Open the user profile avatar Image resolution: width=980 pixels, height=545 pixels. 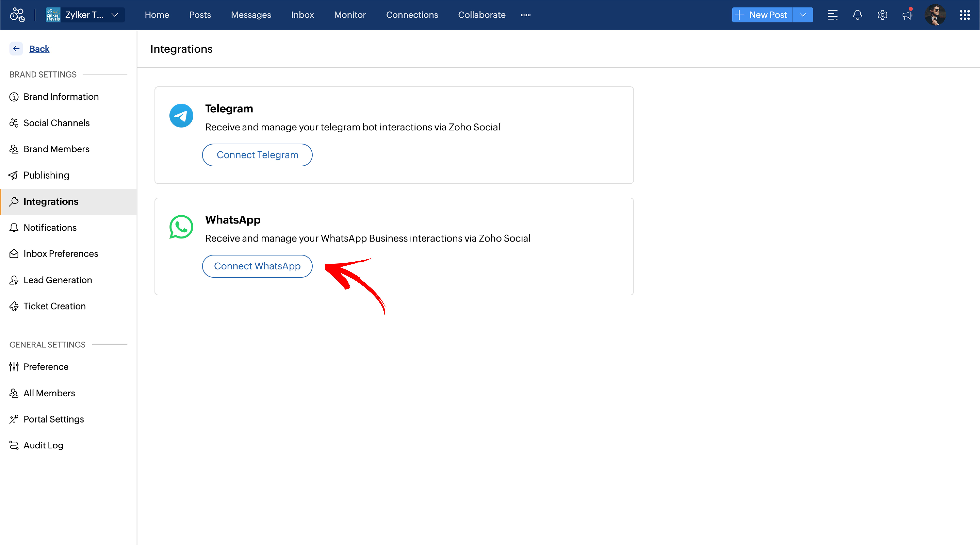pyautogui.click(x=935, y=15)
